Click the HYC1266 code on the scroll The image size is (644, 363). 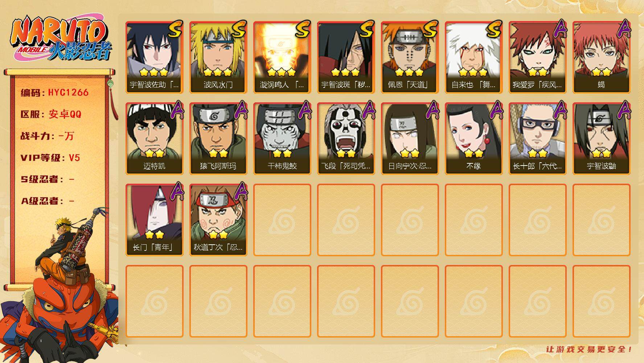68,92
